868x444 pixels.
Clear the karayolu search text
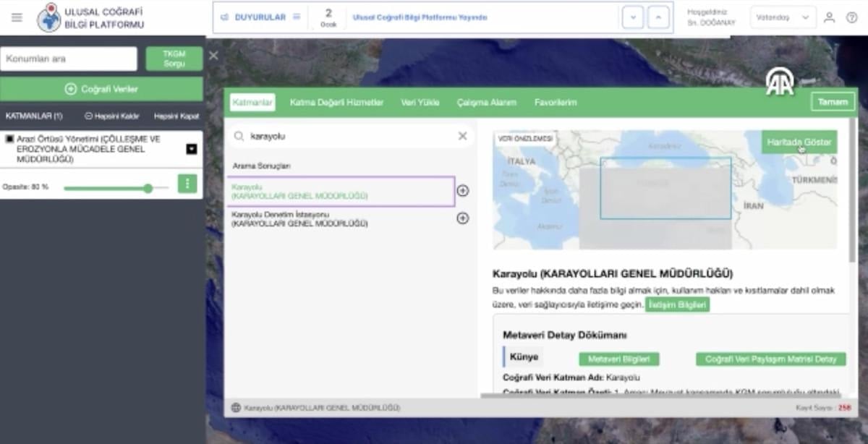click(463, 136)
